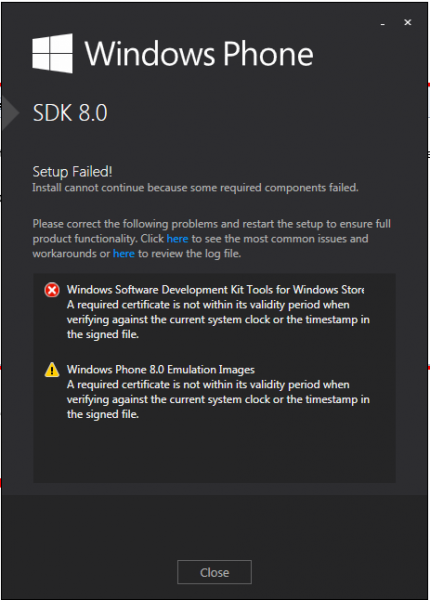Click the Windows logo icon
Screen dimensions: 430x600
point(52,53)
